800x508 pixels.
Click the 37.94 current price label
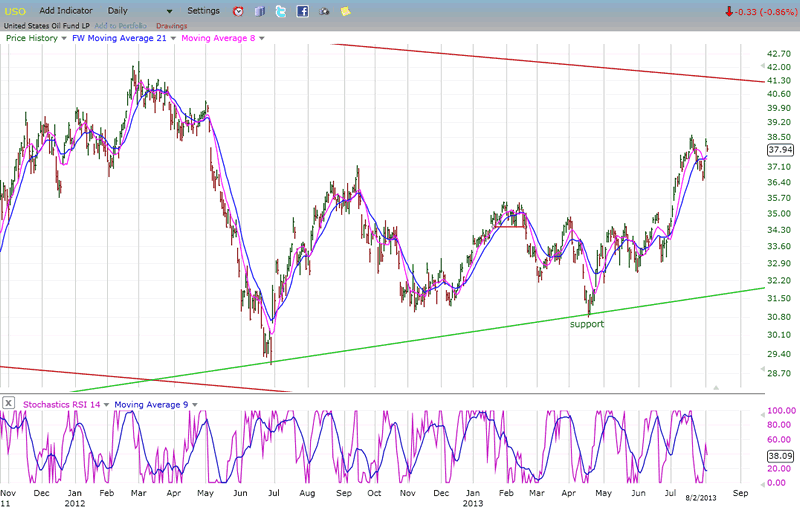coord(780,149)
